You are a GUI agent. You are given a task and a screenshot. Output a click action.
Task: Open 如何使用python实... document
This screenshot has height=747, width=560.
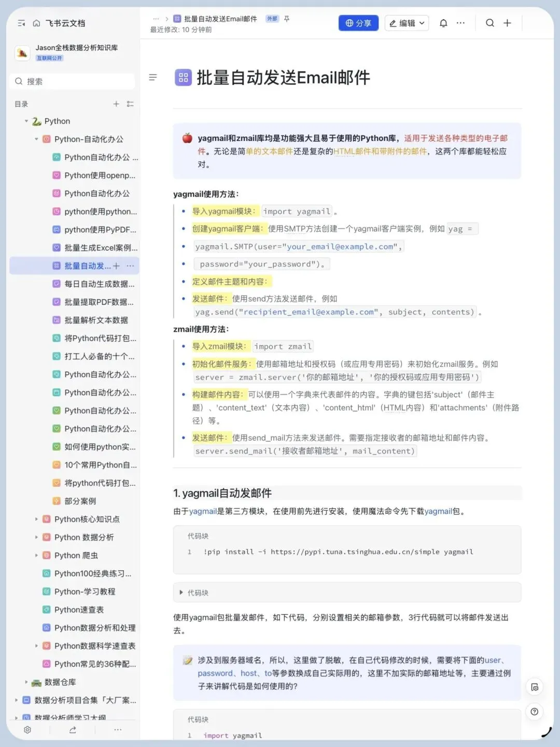tap(94, 447)
